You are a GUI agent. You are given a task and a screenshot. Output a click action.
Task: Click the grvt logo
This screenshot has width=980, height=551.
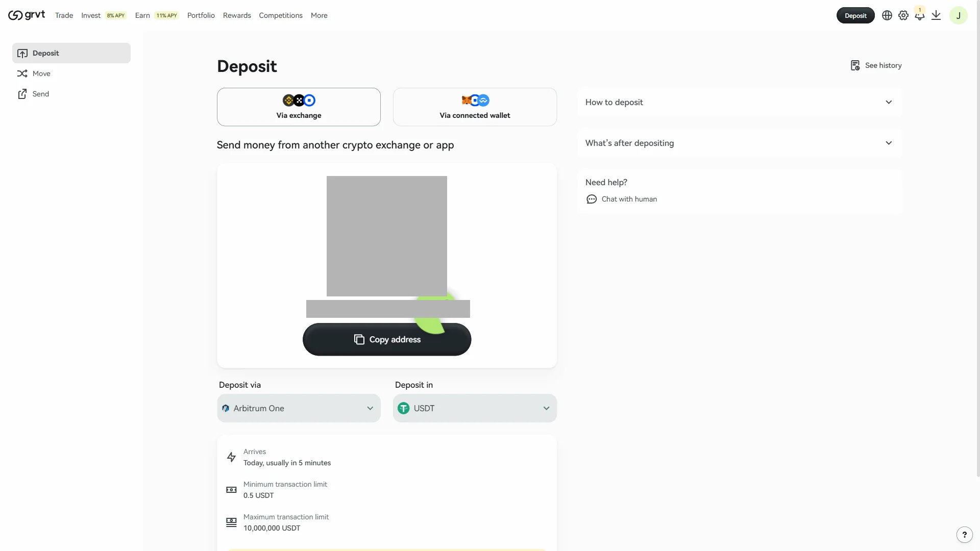click(27, 15)
